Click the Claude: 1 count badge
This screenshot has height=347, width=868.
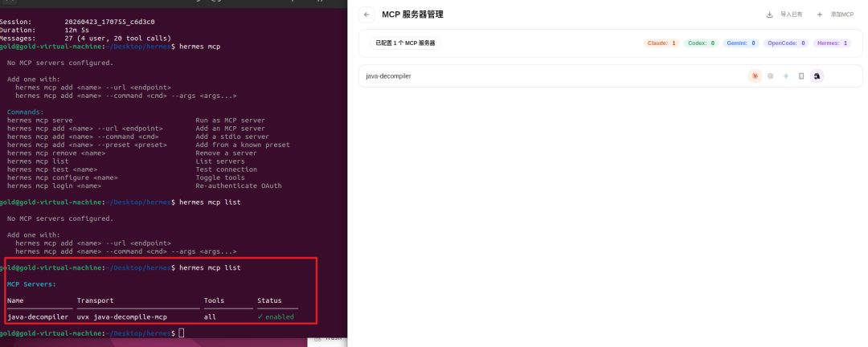pos(661,43)
